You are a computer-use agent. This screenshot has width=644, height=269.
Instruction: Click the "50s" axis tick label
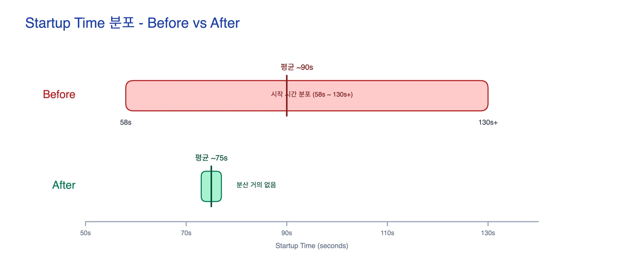pyautogui.click(x=86, y=233)
